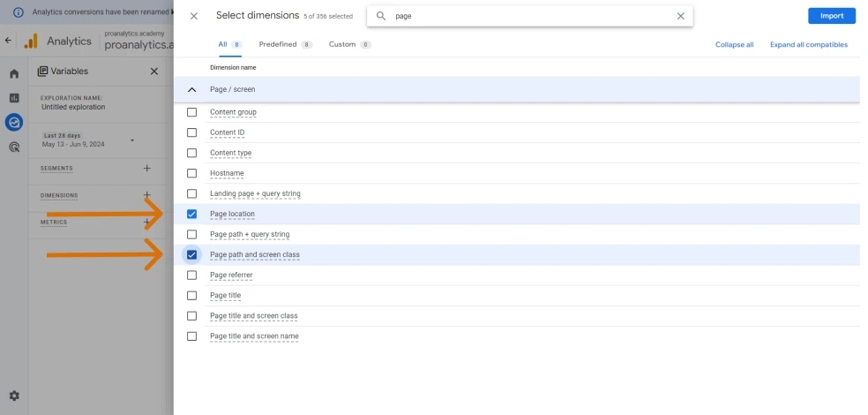Open Explore icon in left sidebar
The height and width of the screenshot is (415, 868).
[x=14, y=123]
